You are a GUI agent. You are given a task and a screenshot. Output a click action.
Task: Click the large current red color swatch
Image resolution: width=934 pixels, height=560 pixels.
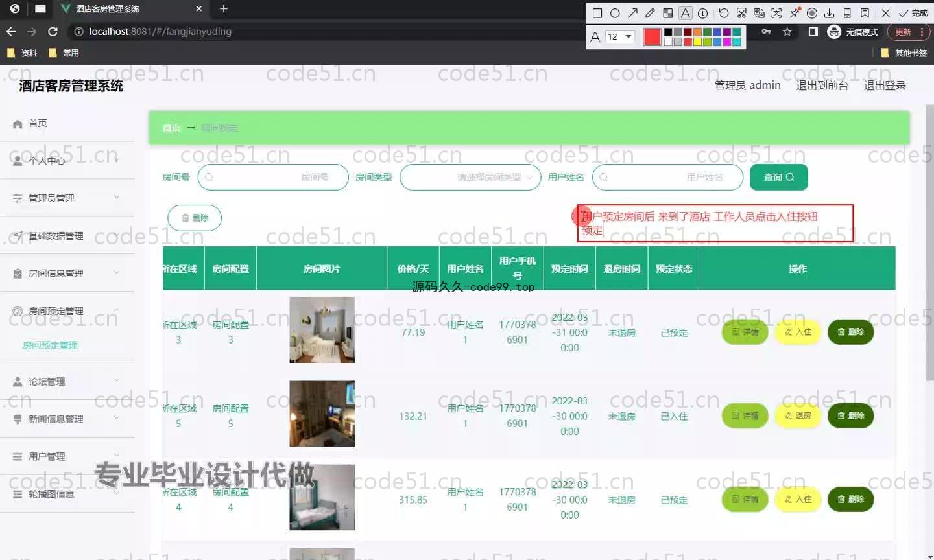tap(652, 37)
